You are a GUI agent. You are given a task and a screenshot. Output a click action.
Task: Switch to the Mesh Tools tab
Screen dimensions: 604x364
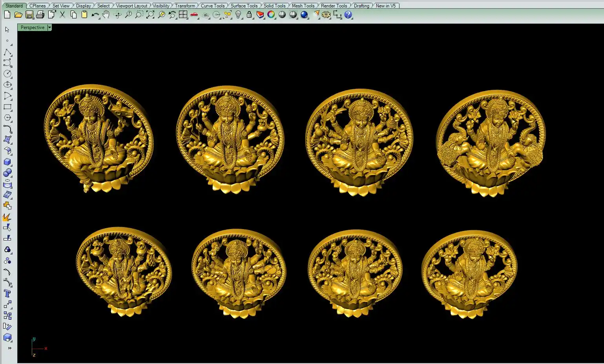coord(303,6)
